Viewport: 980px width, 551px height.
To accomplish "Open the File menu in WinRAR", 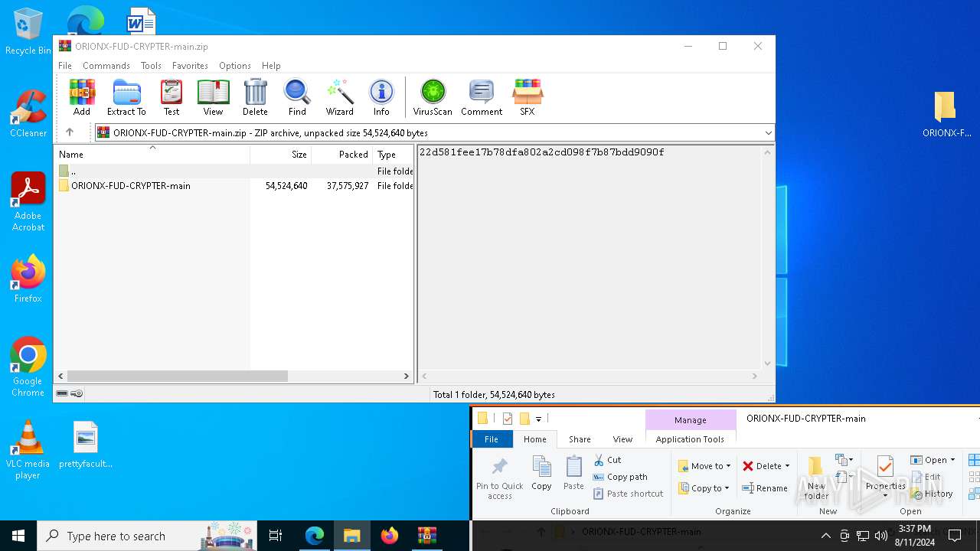I will pyautogui.click(x=65, y=66).
